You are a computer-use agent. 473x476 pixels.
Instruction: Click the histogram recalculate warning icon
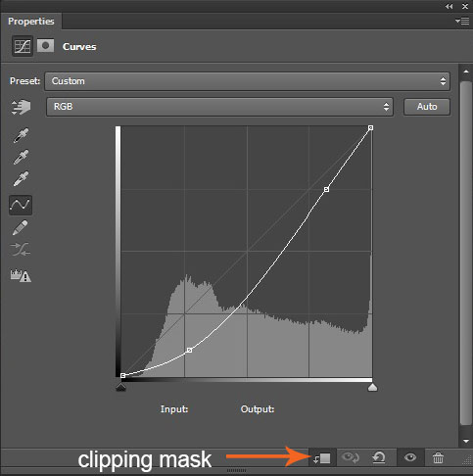pos(21,275)
